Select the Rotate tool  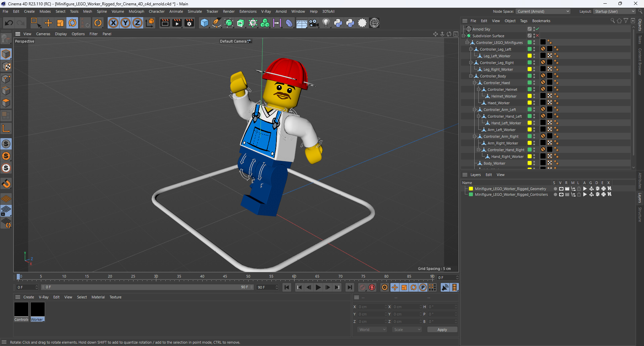tap(72, 23)
